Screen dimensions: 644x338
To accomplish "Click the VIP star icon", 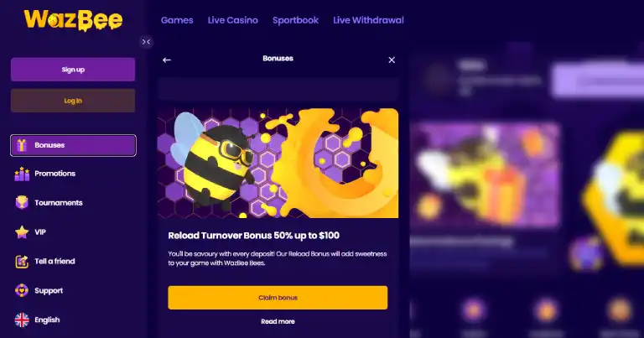I will click(22, 232).
